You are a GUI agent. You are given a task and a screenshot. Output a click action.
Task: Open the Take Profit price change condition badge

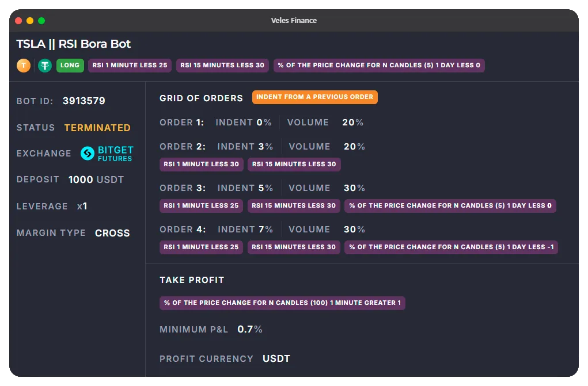coord(282,302)
